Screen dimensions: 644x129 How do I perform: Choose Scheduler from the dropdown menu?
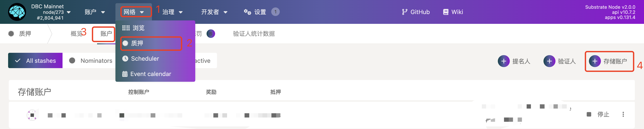[145, 59]
